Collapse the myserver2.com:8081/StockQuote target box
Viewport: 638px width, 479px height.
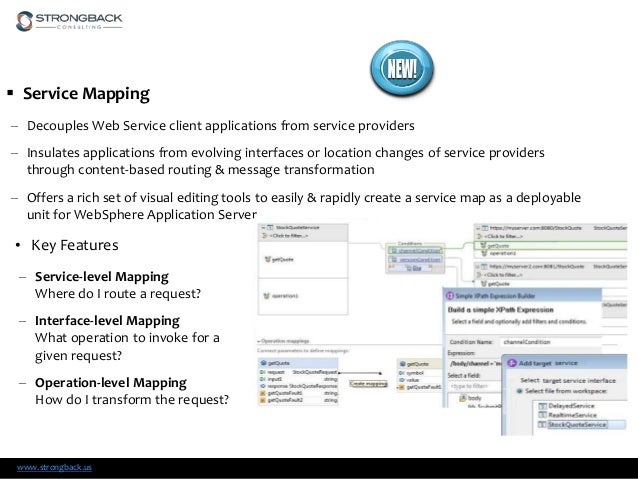[478, 267]
